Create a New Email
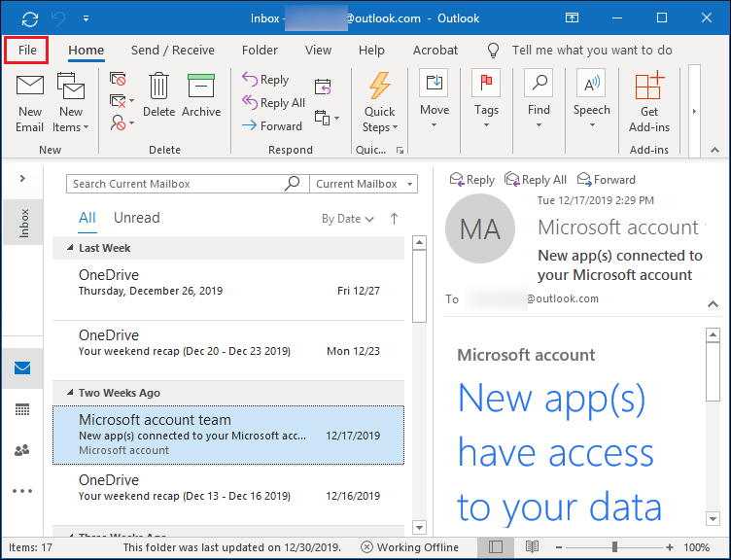The image size is (731, 560). click(30, 103)
